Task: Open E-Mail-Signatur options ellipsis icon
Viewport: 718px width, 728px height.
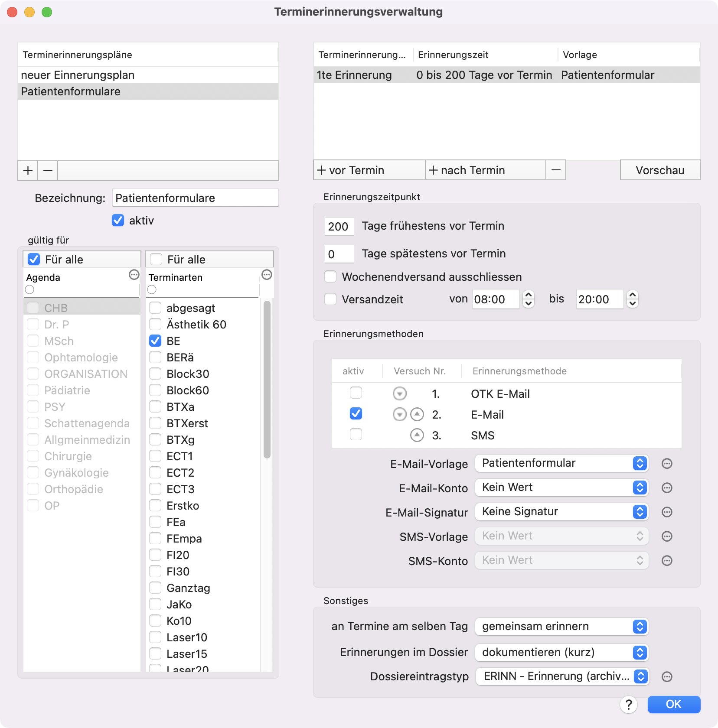Action: point(667,512)
